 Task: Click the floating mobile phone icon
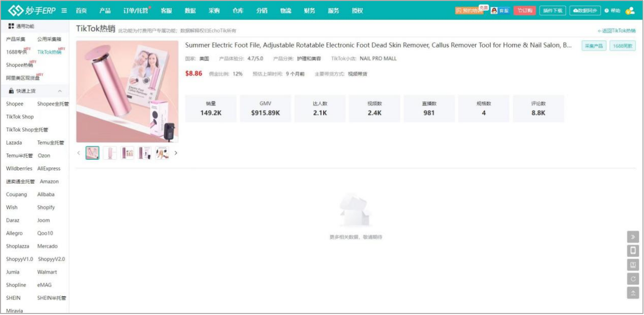[633, 251]
